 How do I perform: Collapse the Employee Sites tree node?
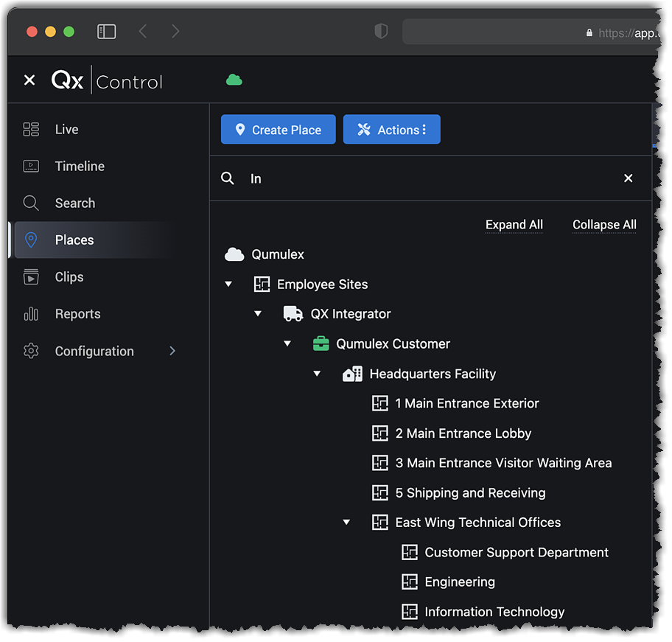click(228, 285)
